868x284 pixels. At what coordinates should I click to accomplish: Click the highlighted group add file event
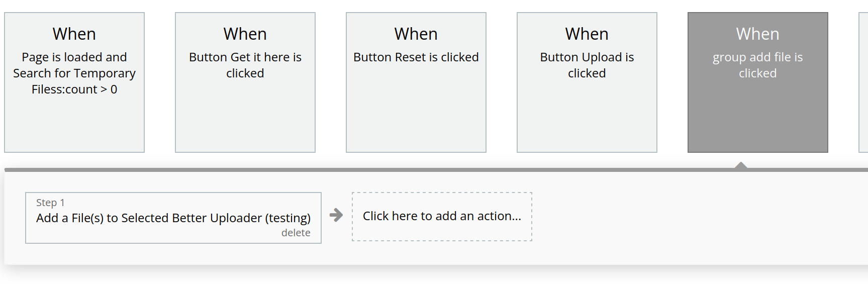[758, 82]
